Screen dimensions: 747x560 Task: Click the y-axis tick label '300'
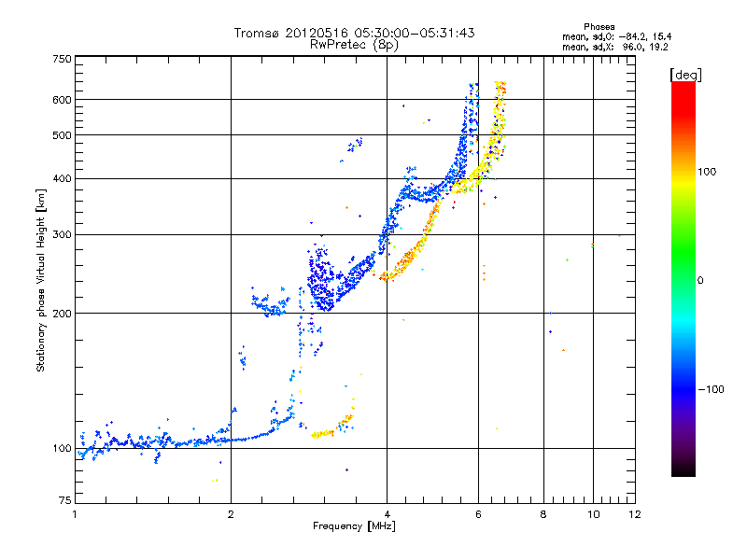coord(62,234)
